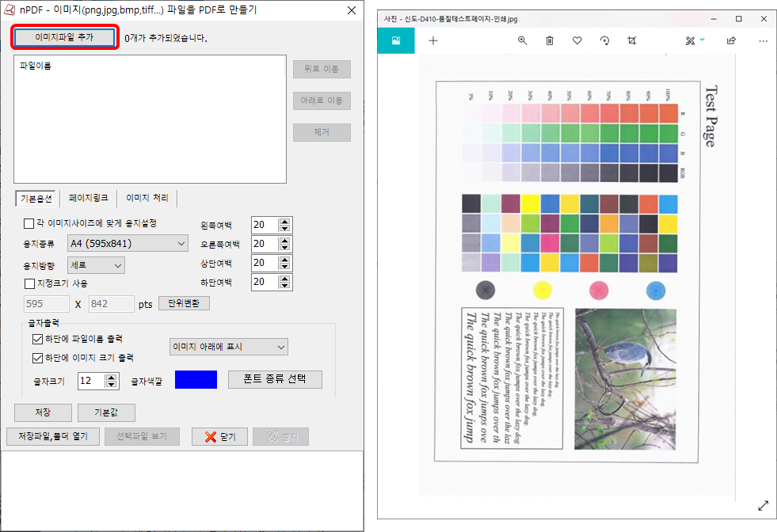Increase the 왼쪽여백 value with up arrow
The height and width of the screenshot is (532, 777).
coord(284,222)
